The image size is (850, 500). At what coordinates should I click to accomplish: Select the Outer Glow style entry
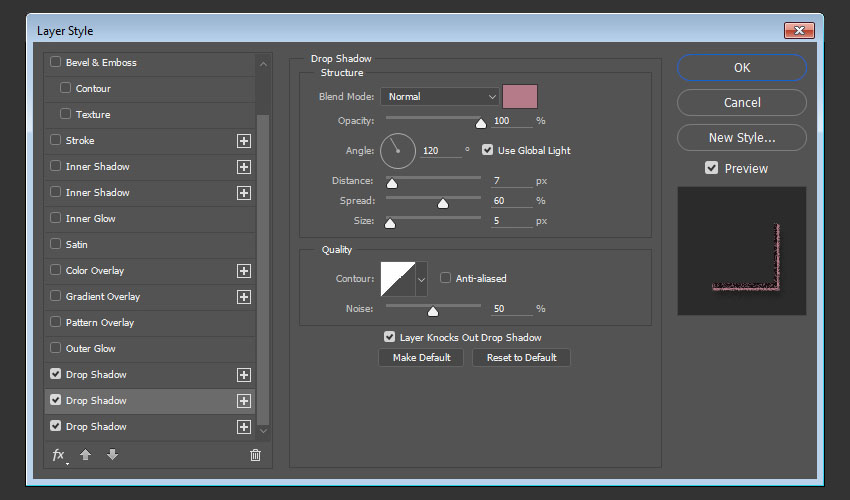[91, 349]
